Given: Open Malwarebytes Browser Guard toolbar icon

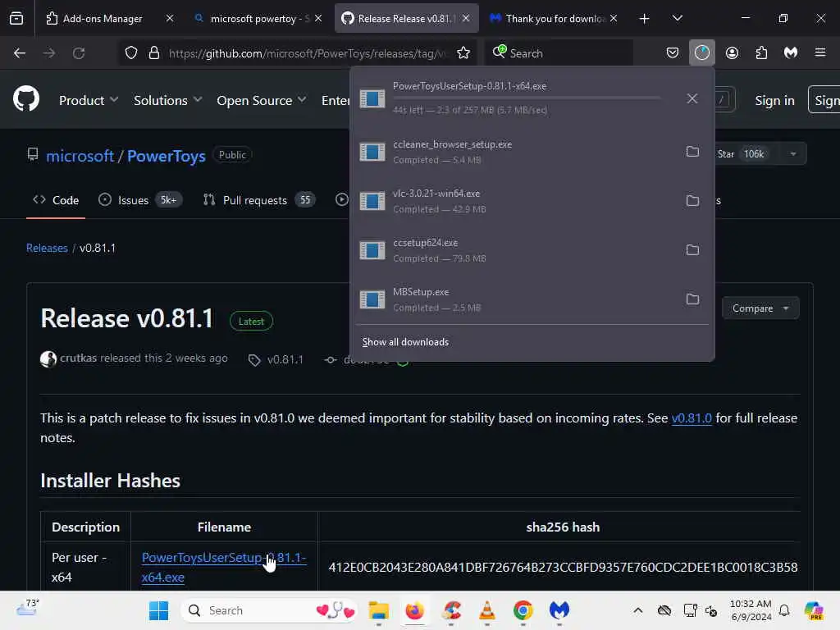Looking at the screenshot, I should [791, 53].
